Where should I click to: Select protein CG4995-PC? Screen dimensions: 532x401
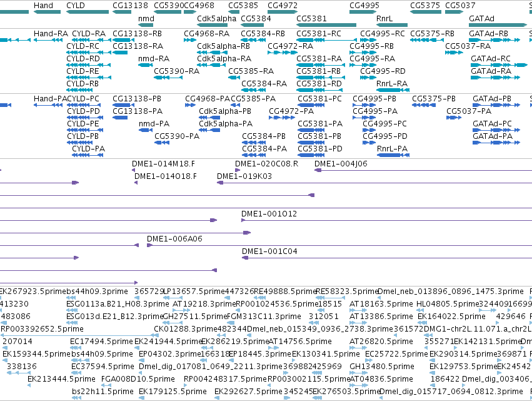[x=384, y=124]
